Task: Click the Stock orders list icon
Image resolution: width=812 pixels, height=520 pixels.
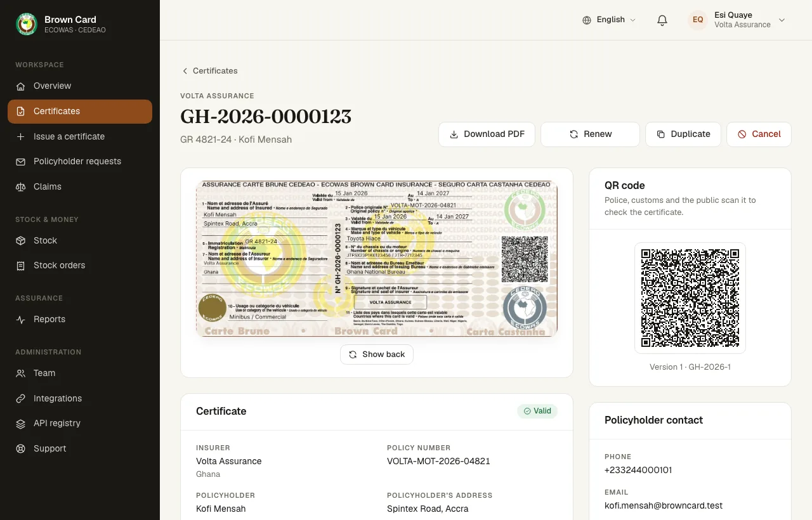Action: coord(21,266)
